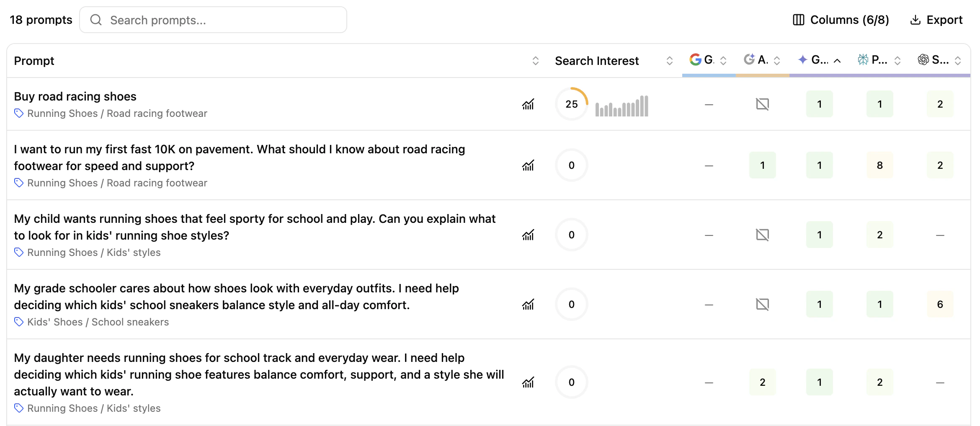Select the Search Interest score 25 gauge
The width and height of the screenshot is (980, 426).
click(x=572, y=104)
